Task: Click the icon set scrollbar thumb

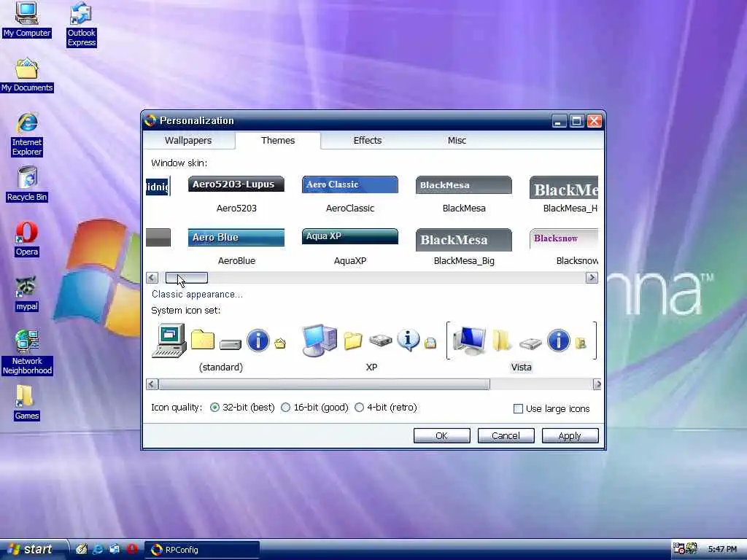Action: [x=324, y=384]
